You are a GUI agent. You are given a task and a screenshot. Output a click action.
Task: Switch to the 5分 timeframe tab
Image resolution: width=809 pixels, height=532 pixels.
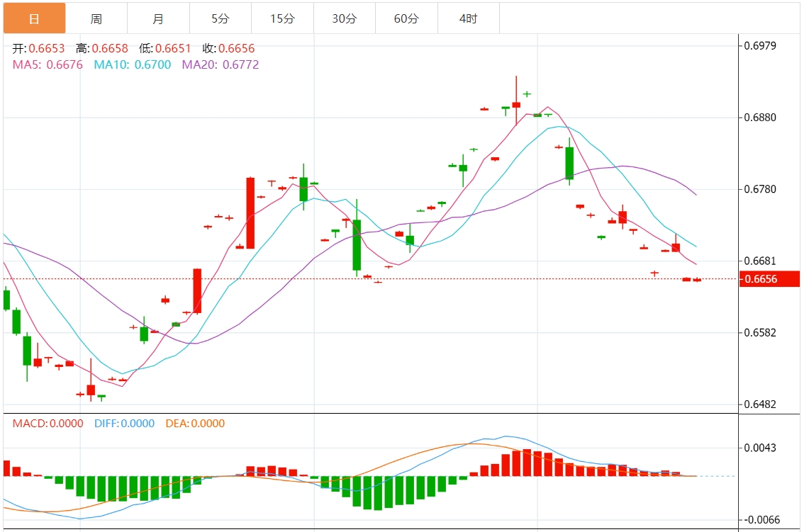tap(221, 18)
